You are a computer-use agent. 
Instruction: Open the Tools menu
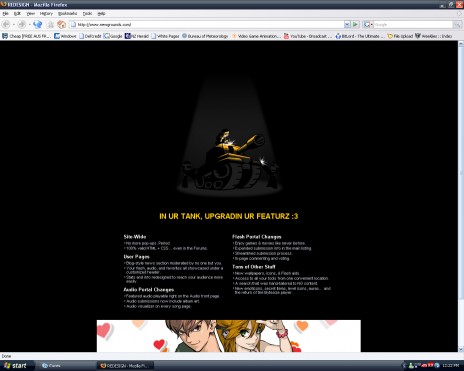click(x=87, y=14)
